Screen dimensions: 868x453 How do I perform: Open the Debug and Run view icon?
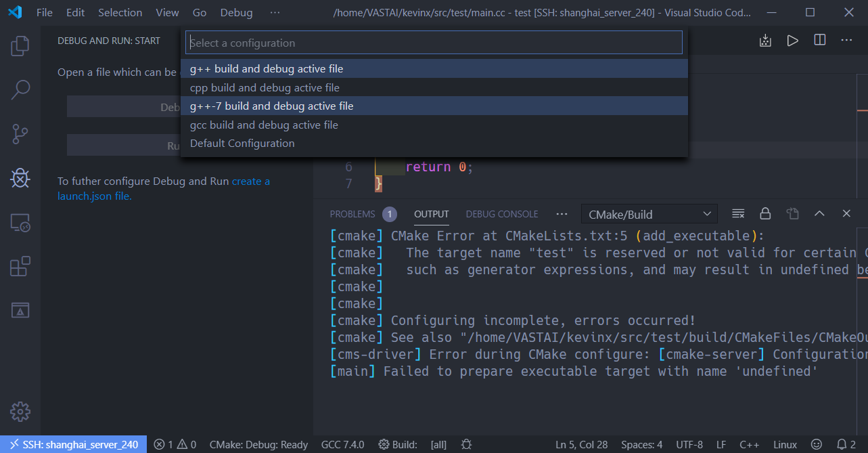[20, 178]
